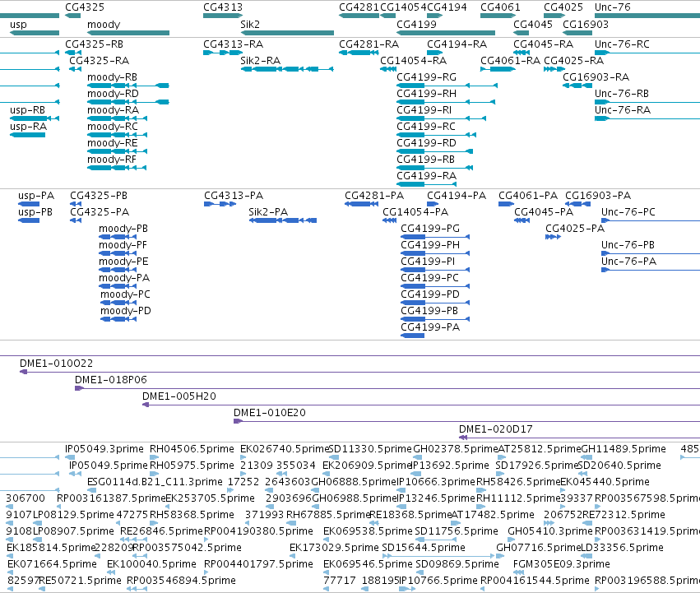This screenshot has height=593, width=700.
Task: Select the RH04506.5prime EST label
Action: click(x=192, y=449)
